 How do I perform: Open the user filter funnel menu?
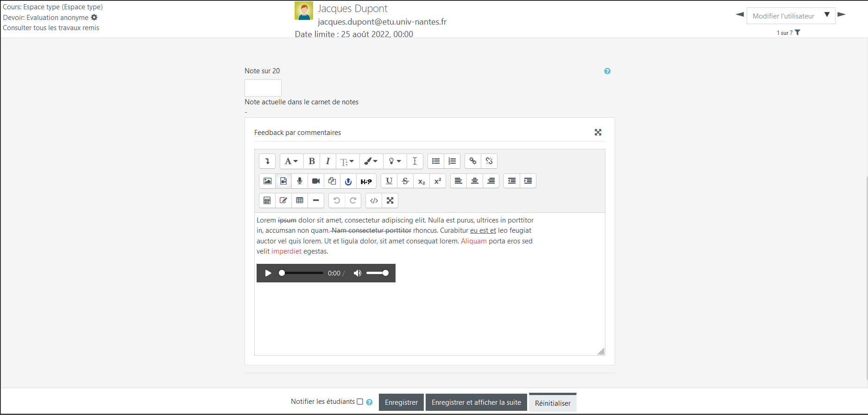798,32
